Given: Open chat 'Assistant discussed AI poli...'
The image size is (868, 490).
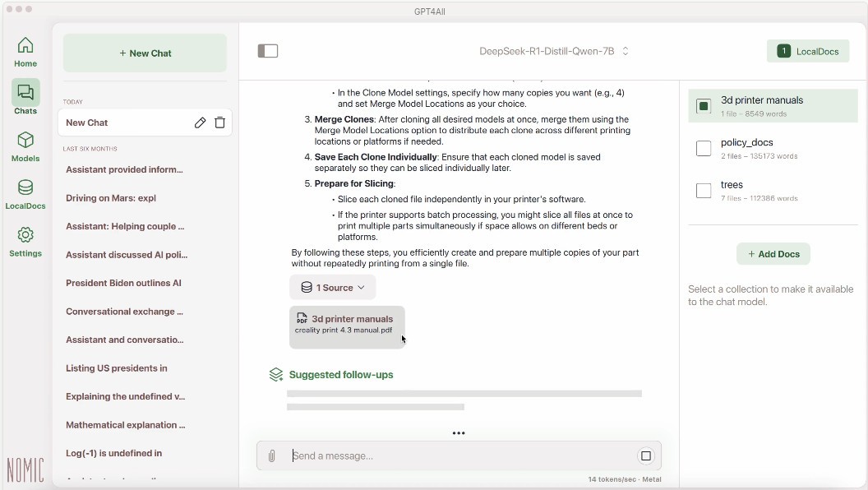Looking at the screenshot, I should coord(127,255).
